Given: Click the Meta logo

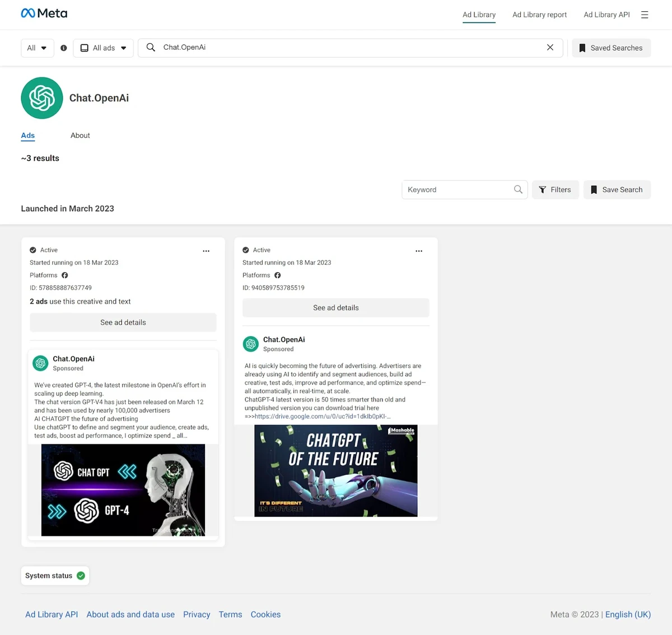Looking at the screenshot, I should (x=44, y=13).
